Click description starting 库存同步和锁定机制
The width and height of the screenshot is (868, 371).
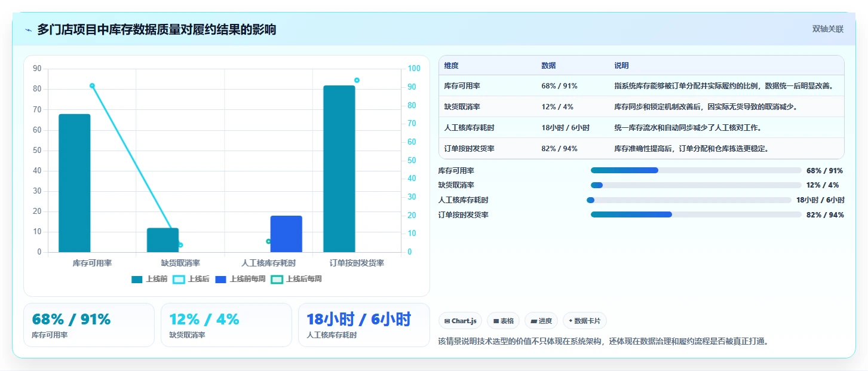pos(706,107)
